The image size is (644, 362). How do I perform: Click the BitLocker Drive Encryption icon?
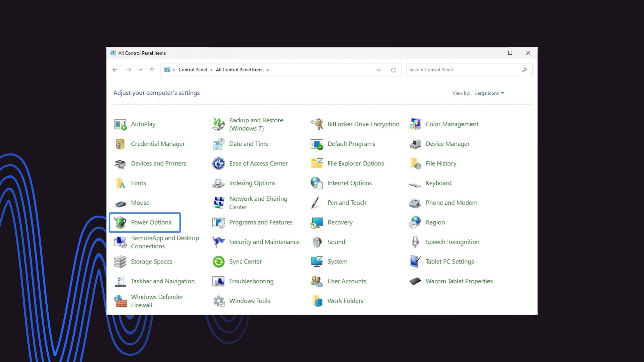pos(317,124)
